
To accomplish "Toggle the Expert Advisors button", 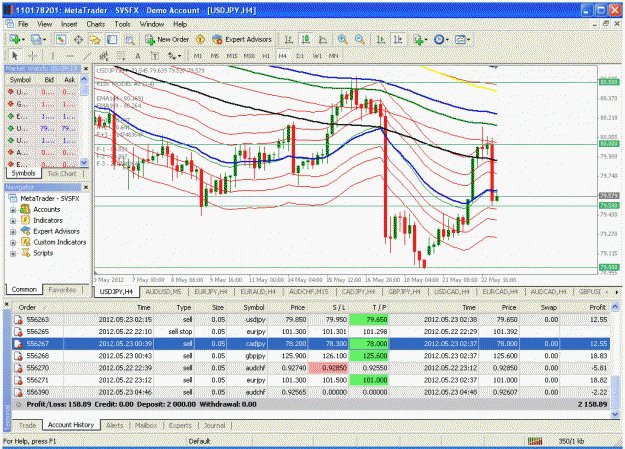I will [x=242, y=39].
